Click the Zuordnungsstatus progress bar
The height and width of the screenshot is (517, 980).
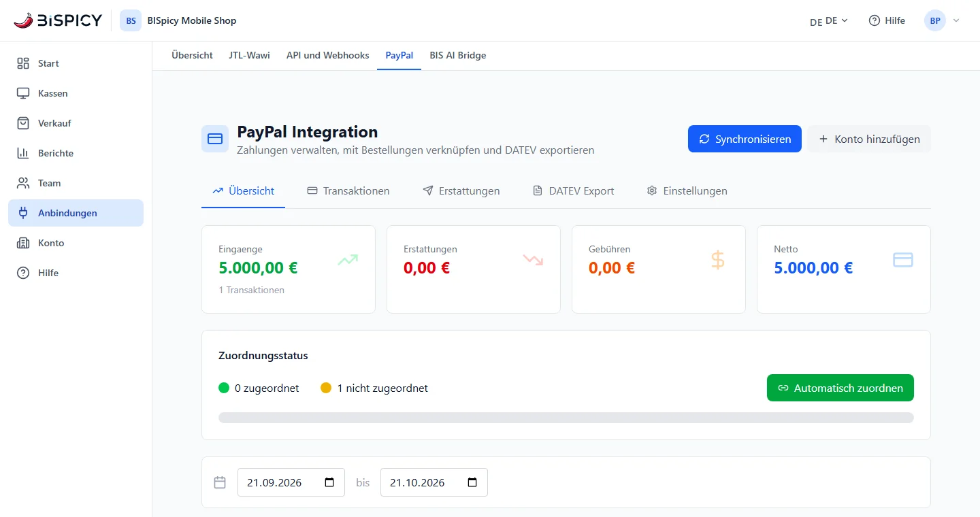coord(566,418)
